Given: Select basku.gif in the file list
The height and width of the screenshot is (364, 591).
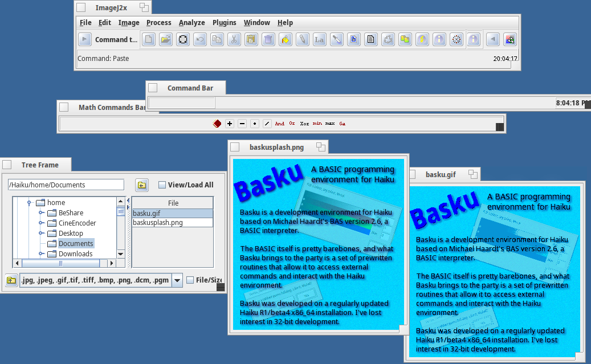Looking at the screenshot, I should pyautogui.click(x=172, y=213).
